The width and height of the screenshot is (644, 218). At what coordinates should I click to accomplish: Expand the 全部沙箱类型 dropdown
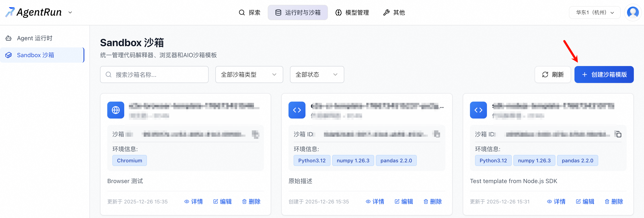point(249,75)
